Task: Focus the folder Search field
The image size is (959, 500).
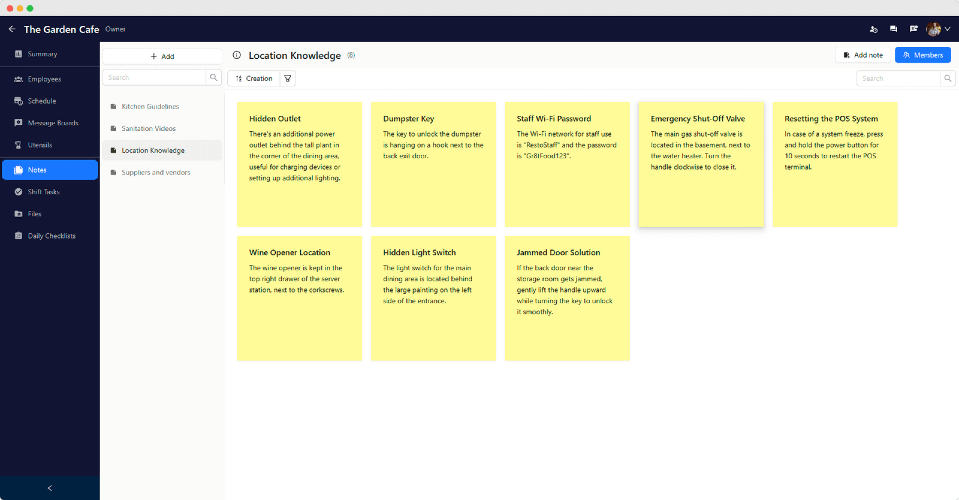Action: pyautogui.click(x=155, y=78)
